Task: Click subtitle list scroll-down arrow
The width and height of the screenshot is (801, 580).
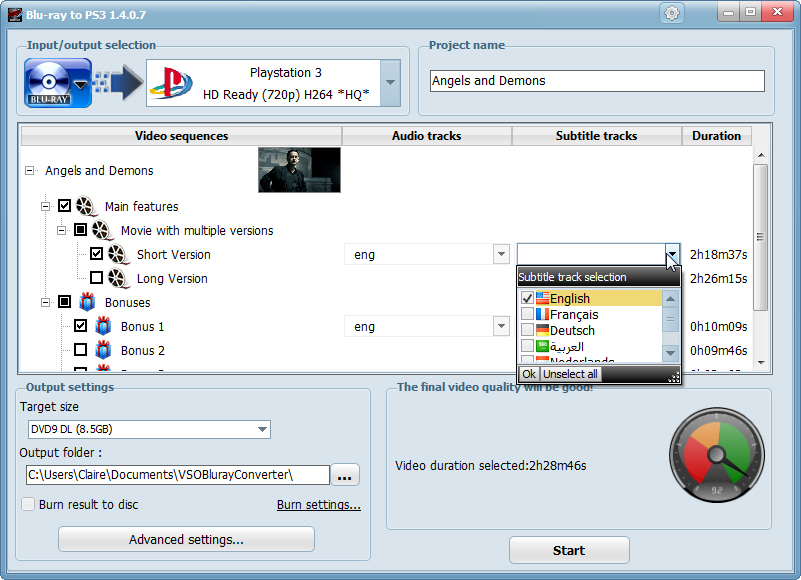Action: tap(671, 353)
